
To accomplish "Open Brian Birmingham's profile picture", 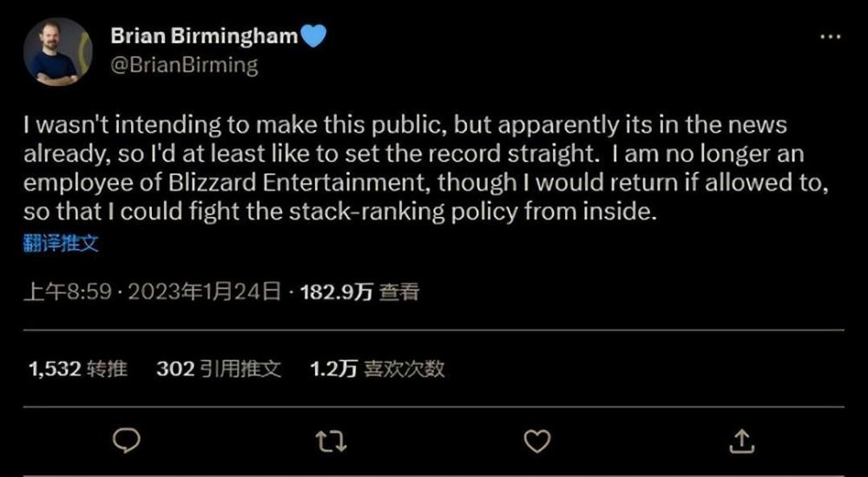I will pos(57,52).
